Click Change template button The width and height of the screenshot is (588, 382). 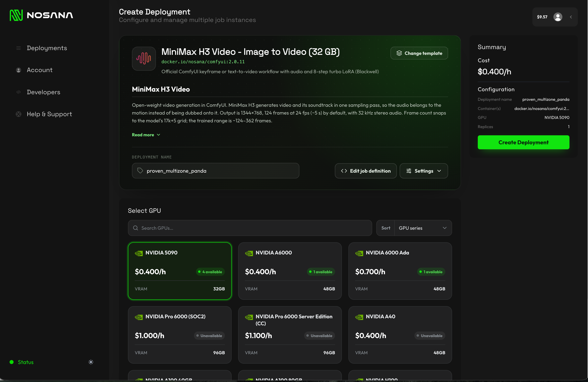(x=419, y=53)
